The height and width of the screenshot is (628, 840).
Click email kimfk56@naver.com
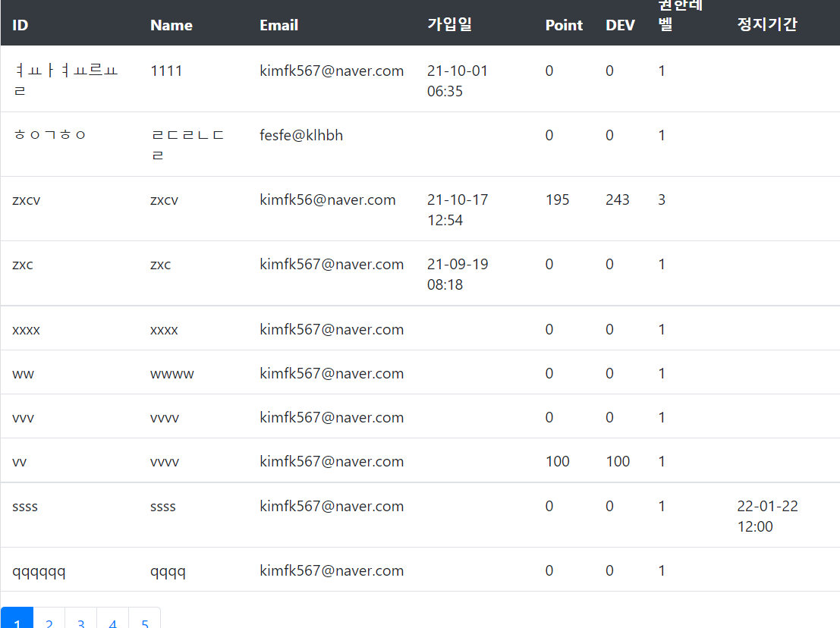pyautogui.click(x=328, y=199)
